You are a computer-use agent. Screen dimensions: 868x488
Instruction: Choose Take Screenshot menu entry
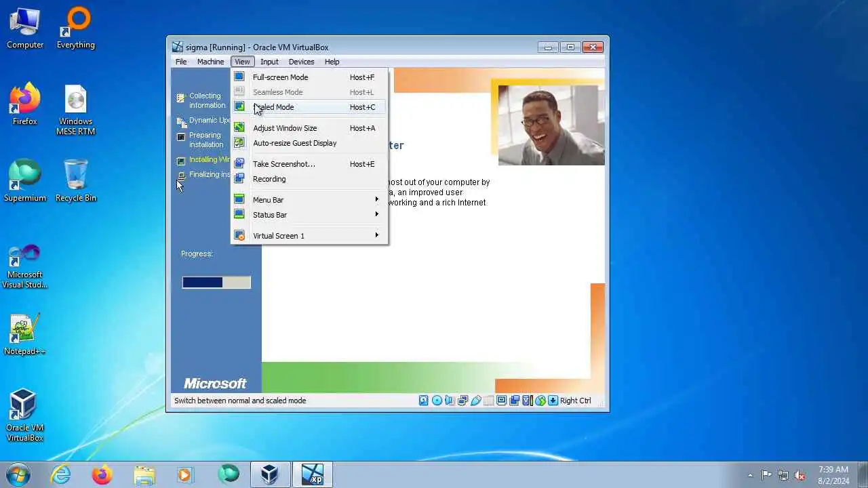[309, 164]
